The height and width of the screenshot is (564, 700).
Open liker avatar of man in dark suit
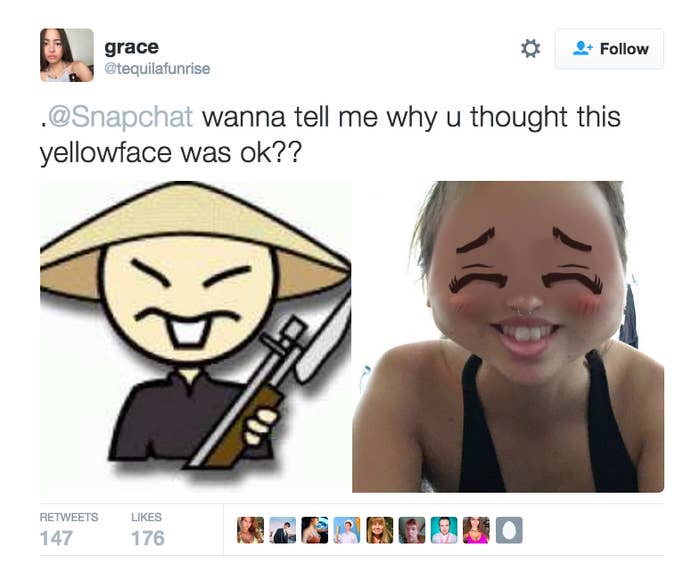(x=283, y=530)
